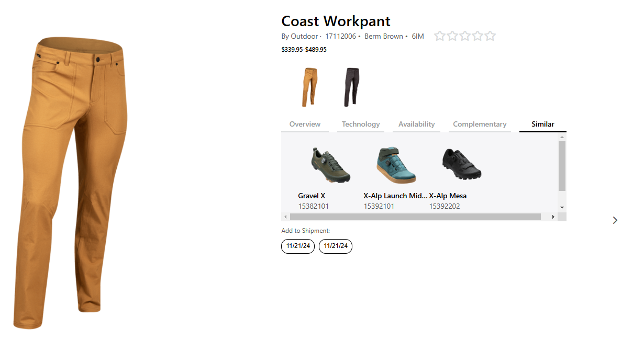Click the Gravel X product name

coord(312,196)
